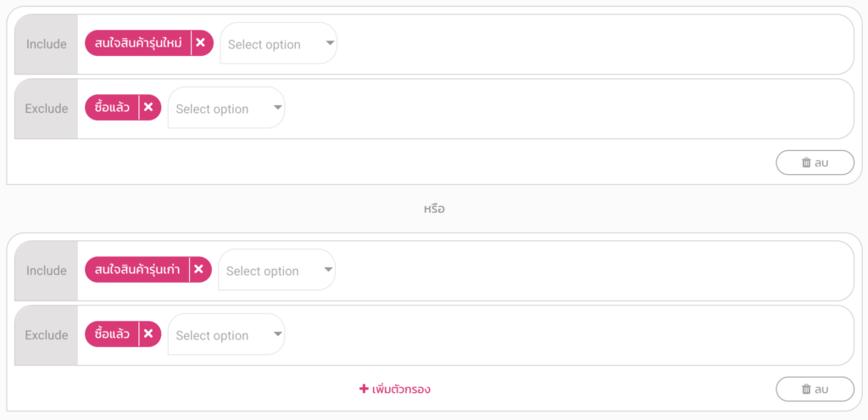Screen dimensions: 868x420
Task: Click the Include label of the second group
Action: point(47,271)
